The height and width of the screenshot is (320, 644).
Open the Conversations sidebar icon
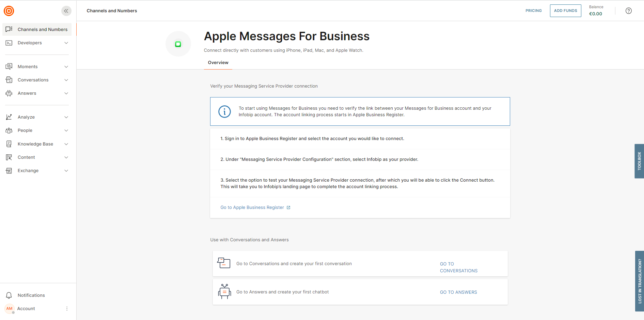pyautogui.click(x=9, y=80)
